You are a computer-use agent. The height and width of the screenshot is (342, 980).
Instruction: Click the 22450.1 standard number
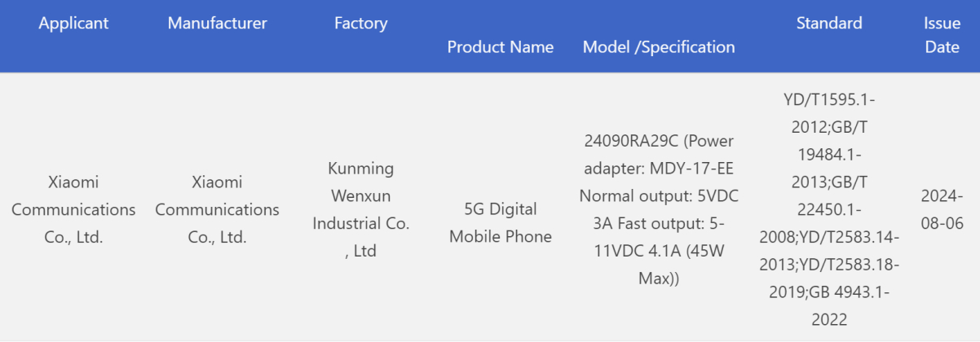(x=828, y=210)
